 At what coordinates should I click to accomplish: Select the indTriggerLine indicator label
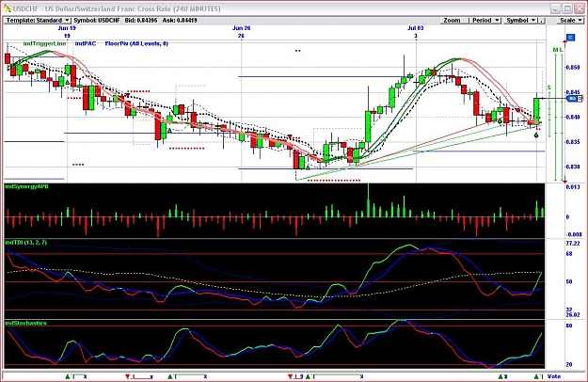pyautogui.click(x=44, y=44)
